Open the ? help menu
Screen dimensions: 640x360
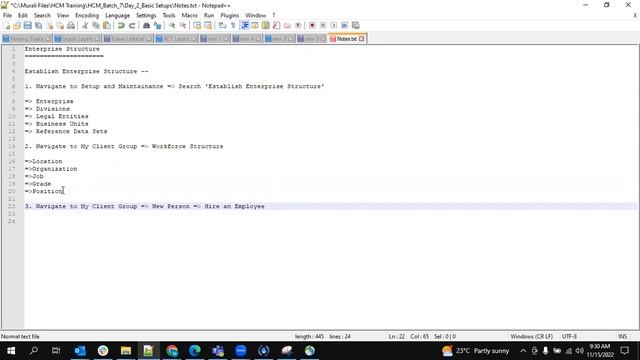click(x=273, y=15)
